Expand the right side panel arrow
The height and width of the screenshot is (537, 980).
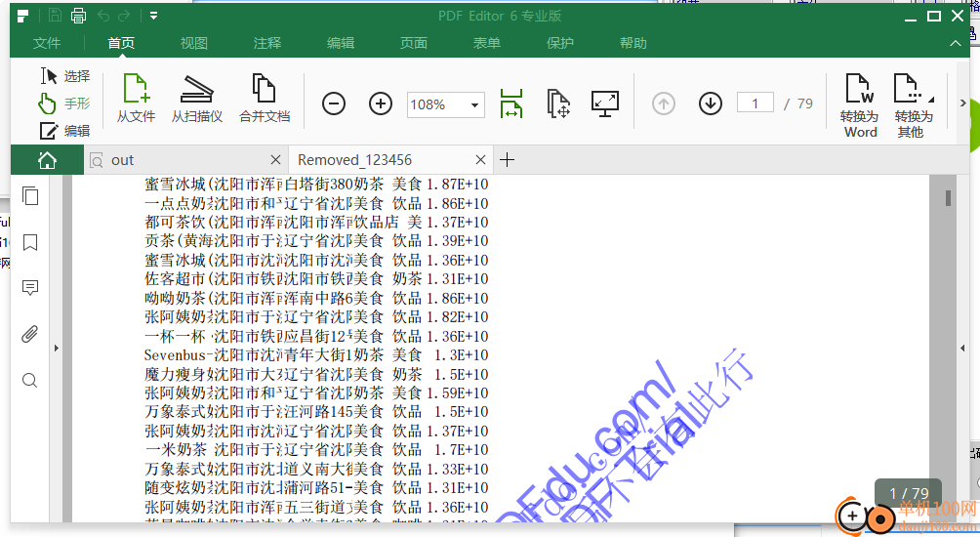click(962, 349)
